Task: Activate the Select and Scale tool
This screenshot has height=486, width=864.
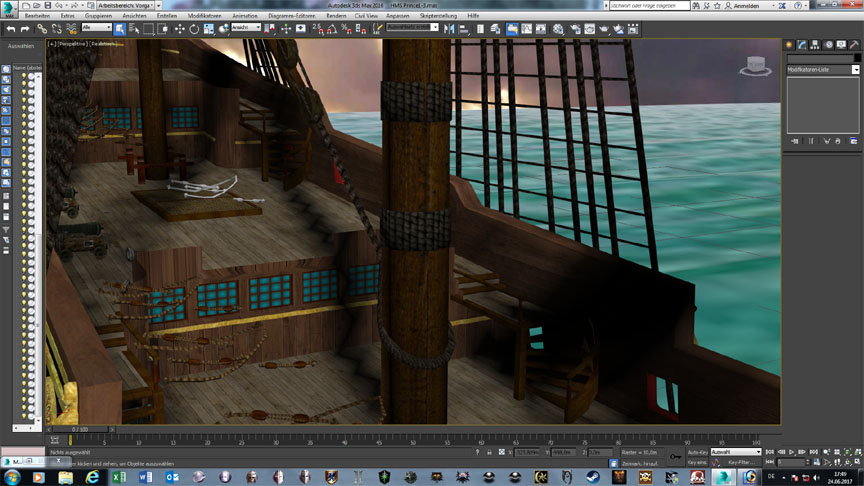Action: coord(208,29)
